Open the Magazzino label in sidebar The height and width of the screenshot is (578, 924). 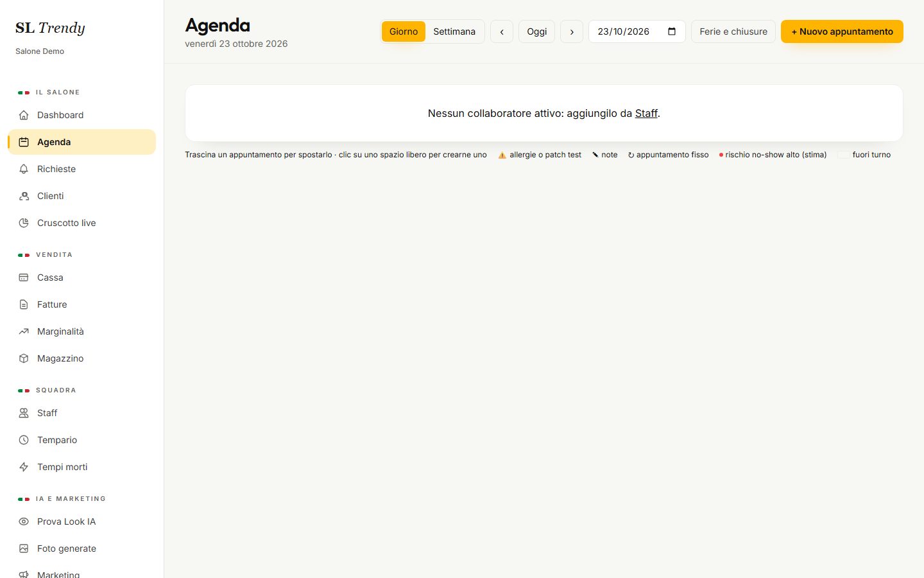pyautogui.click(x=60, y=358)
